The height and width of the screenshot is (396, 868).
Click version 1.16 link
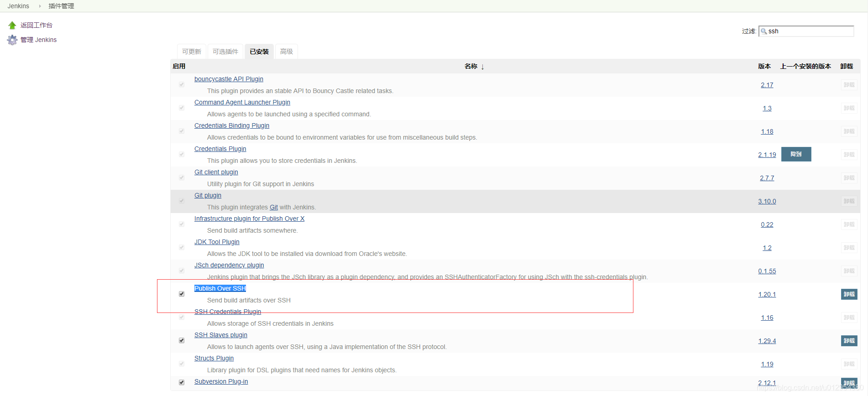click(767, 318)
